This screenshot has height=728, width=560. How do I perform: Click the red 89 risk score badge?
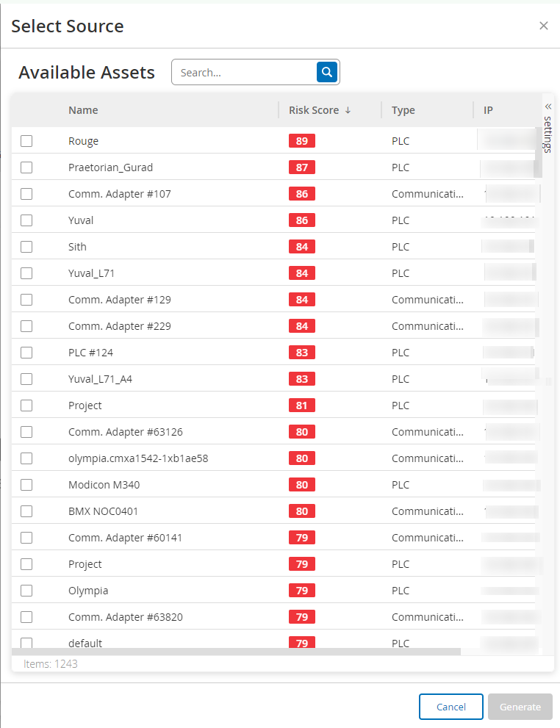302,141
